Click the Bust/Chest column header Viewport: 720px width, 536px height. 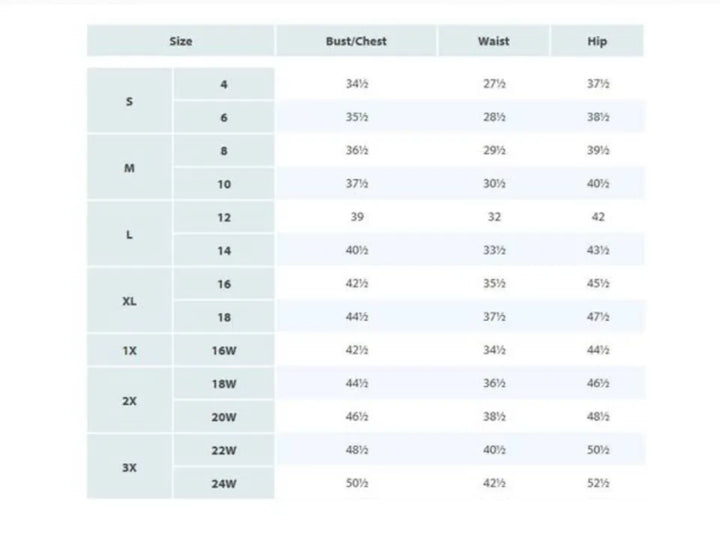pyautogui.click(x=356, y=41)
